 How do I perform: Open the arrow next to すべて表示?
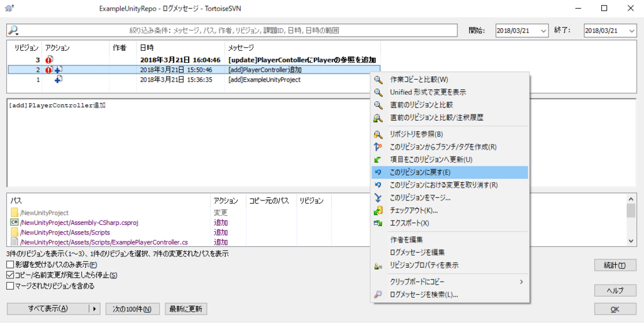(x=95, y=309)
